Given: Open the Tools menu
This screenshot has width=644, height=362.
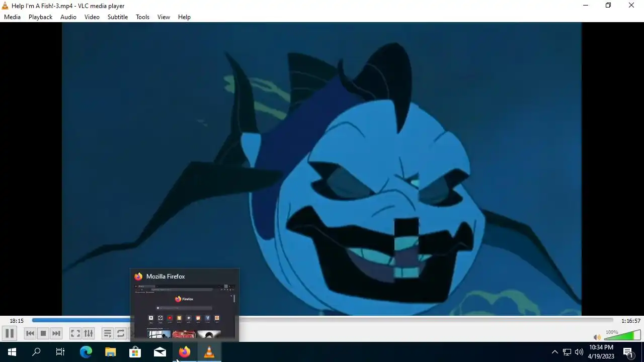Looking at the screenshot, I should pyautogui.click(x=142, y=17).
